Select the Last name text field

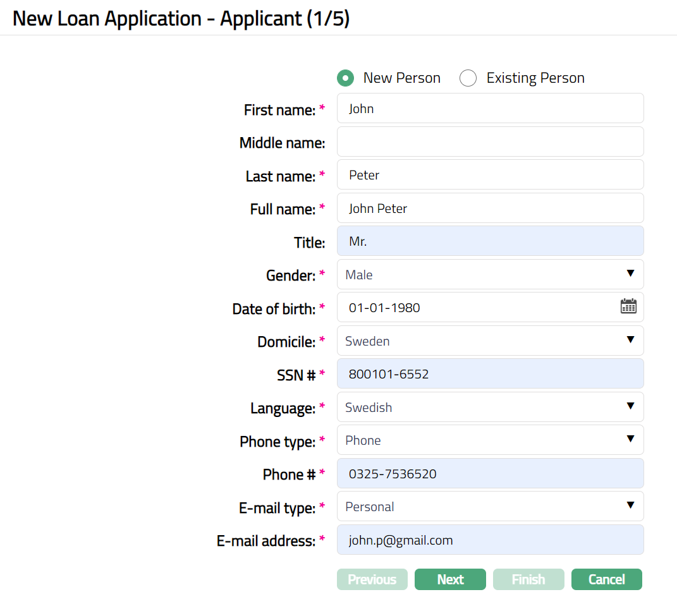[x=490, y=175]
